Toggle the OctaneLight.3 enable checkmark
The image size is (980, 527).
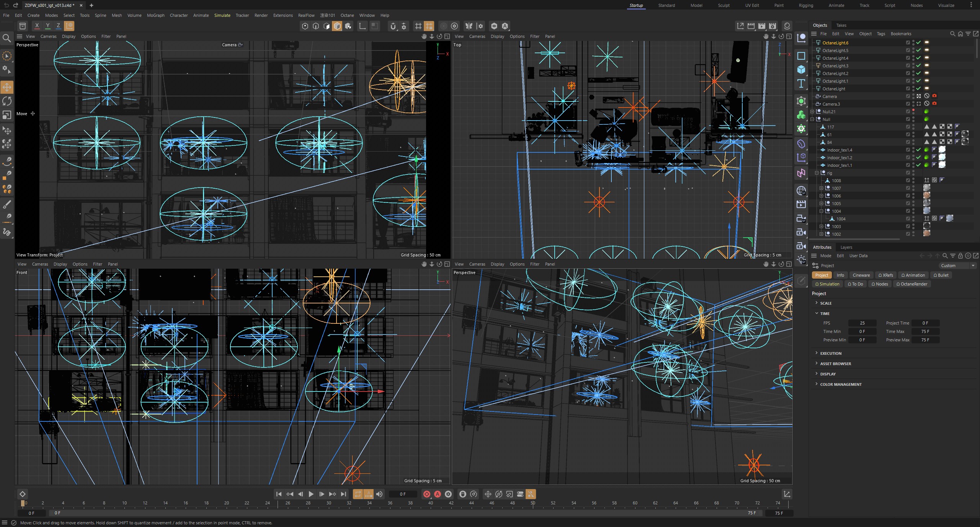coord(918,65)
